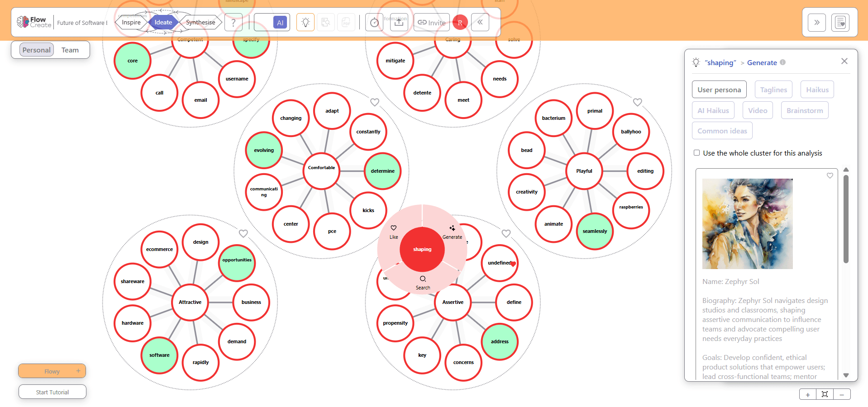Viewport: 868px width, 407px height.
Task: Select the Attractive center node
Action: coord(190,302)
